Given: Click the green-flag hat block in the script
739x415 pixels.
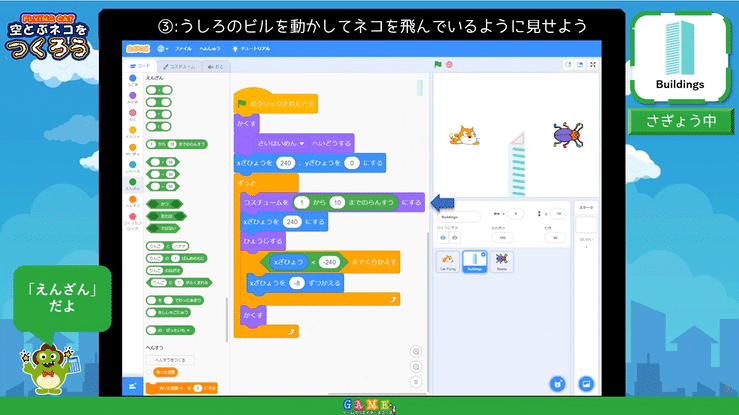Looking at the screenshot, I should 276,102.
